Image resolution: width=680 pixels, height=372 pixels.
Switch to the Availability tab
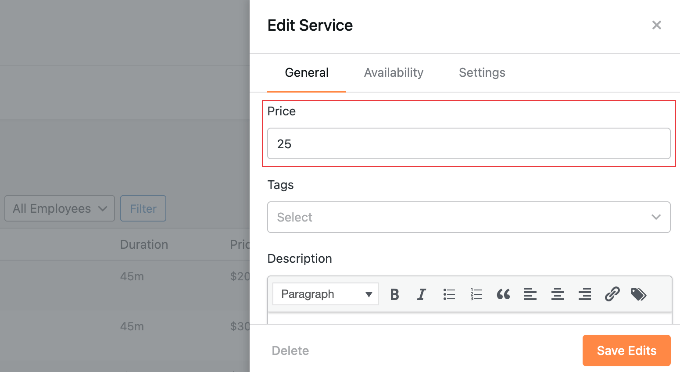393,73
